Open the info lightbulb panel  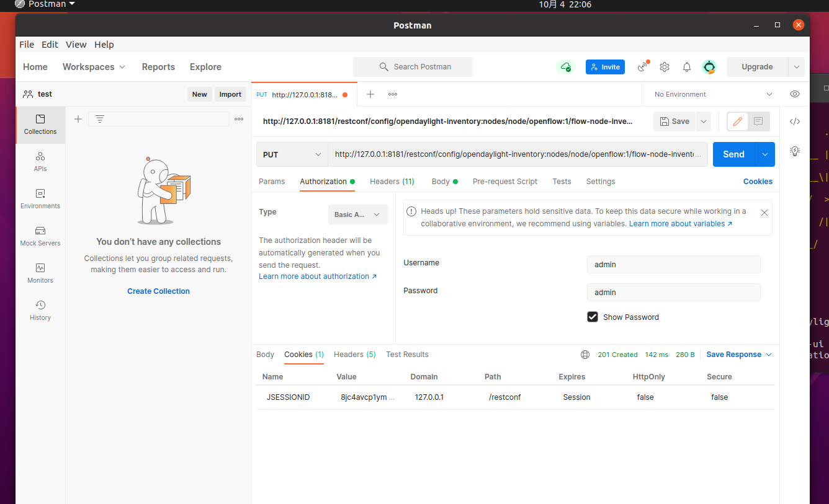[795, 151]
